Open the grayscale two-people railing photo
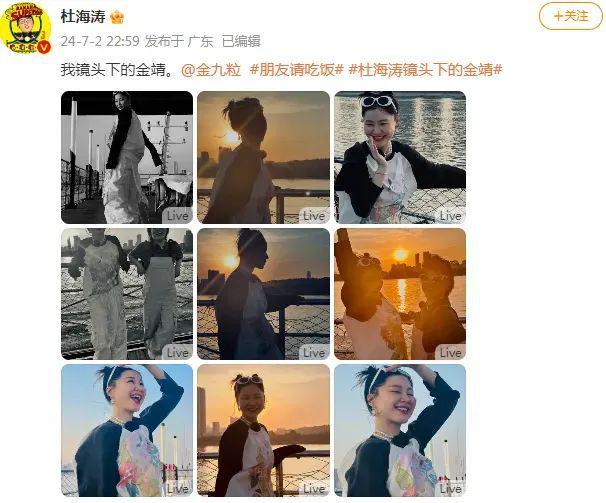Image resolution: width=606 pixels, height=503 pixels. 127,294
